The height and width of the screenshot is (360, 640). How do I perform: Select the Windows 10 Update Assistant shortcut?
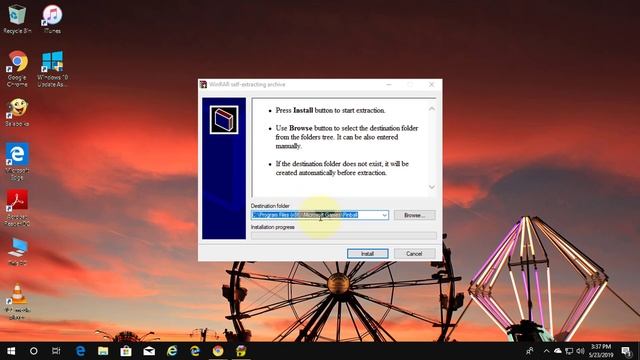[52, 69]
